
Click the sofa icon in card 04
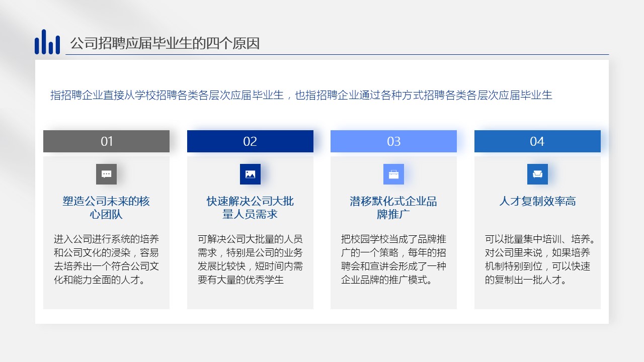pos(537,174)
